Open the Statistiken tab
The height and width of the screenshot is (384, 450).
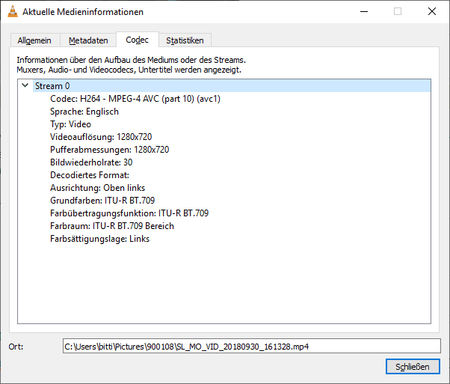pos(185,40)
